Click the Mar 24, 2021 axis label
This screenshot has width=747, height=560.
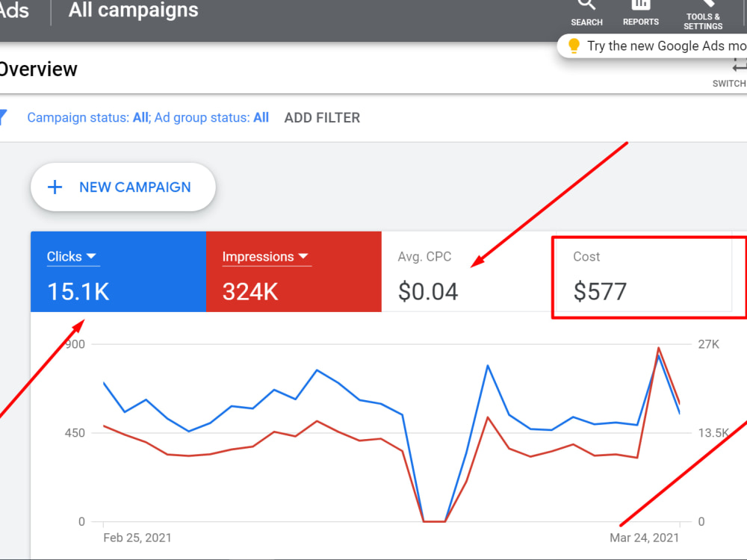tap(644, 538)
